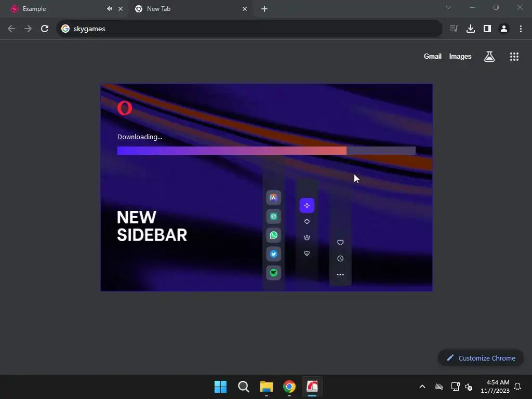Click the network tray icon
The width and height of the screenshot is (532, 399).
point(455,387)
